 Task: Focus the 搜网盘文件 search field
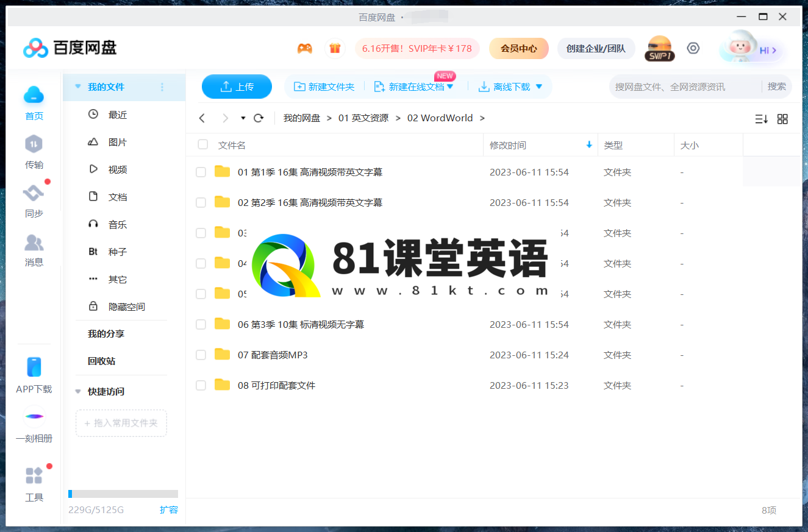(x=684, y=87)
